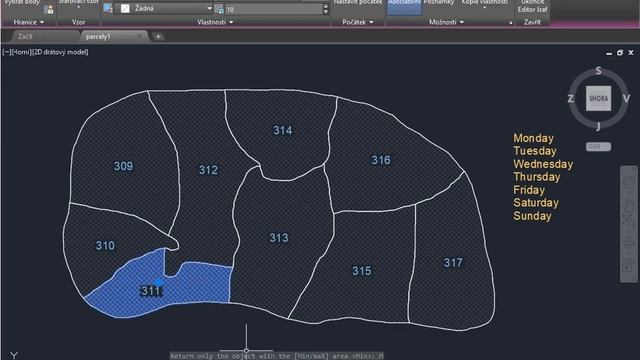The width and height of the screenshot is (640, 360).
Task: Open the [Horní] view controls menu
Action: [x=21, y=52]
